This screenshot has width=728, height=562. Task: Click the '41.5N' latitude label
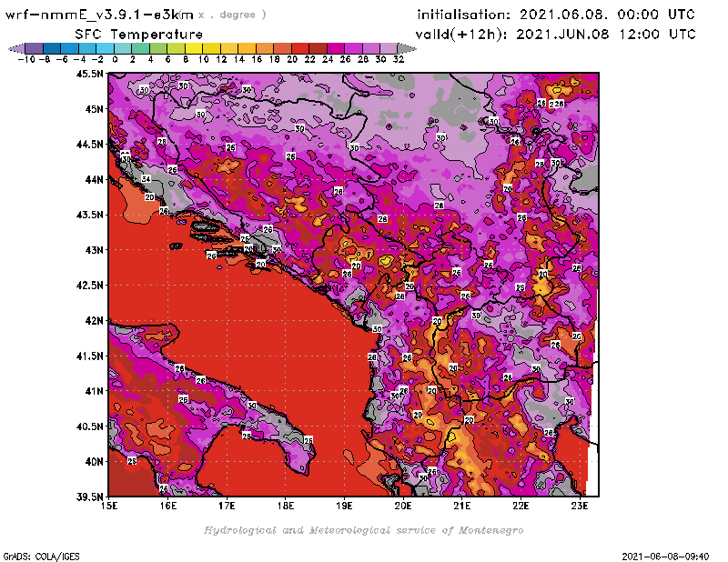[89, 356]
